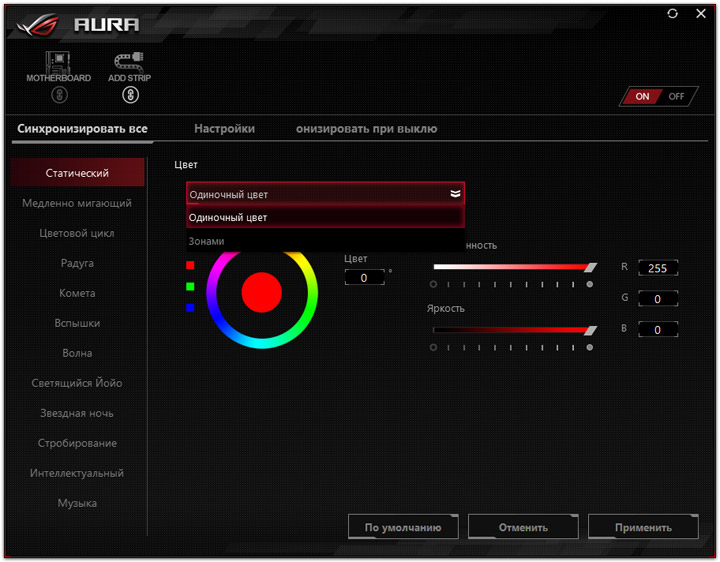Click the Применить button

pos(643,527)
